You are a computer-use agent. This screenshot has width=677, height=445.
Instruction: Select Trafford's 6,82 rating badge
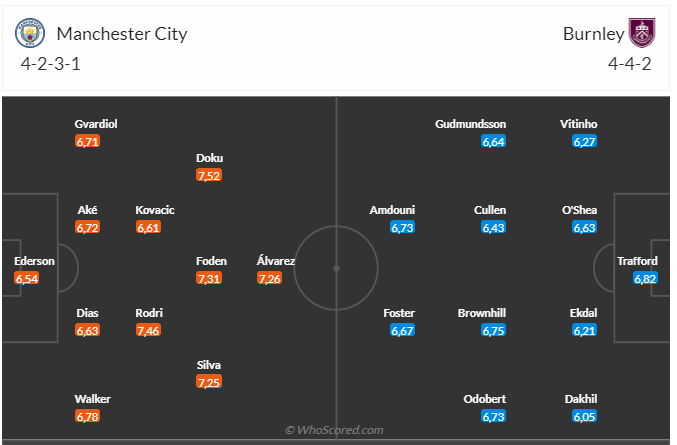(645, 278)
